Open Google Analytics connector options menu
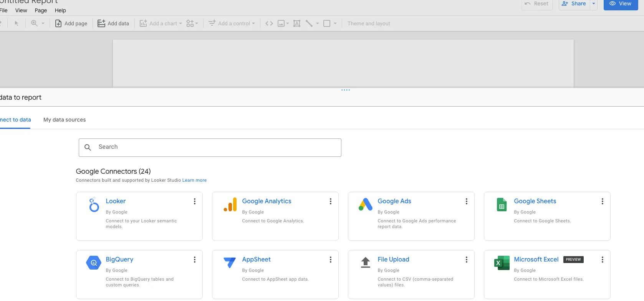644x301 pixels. pyautogui.click(x=331, y=201)
